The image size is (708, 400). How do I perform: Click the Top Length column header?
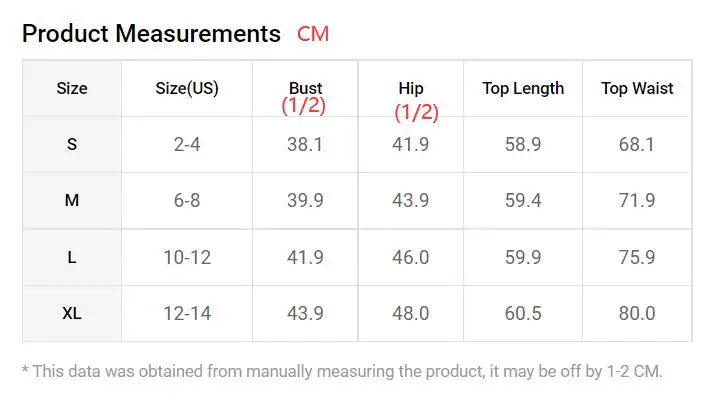pyautogui.click(x=523, y=88)
